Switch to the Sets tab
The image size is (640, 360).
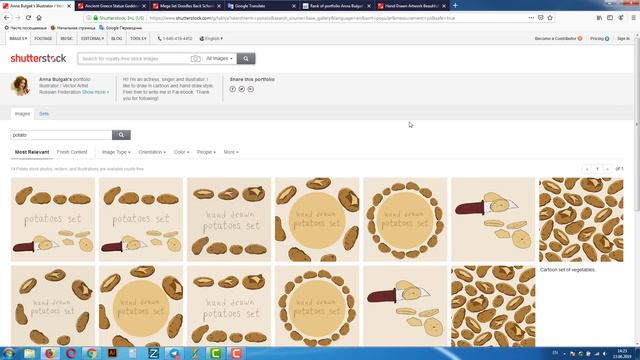coord(44,114)
